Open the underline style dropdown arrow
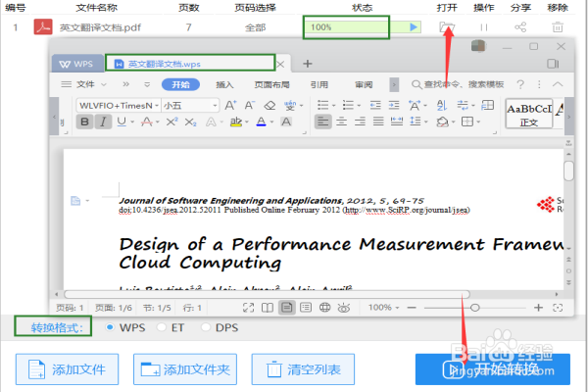 (x=132, y=122)
